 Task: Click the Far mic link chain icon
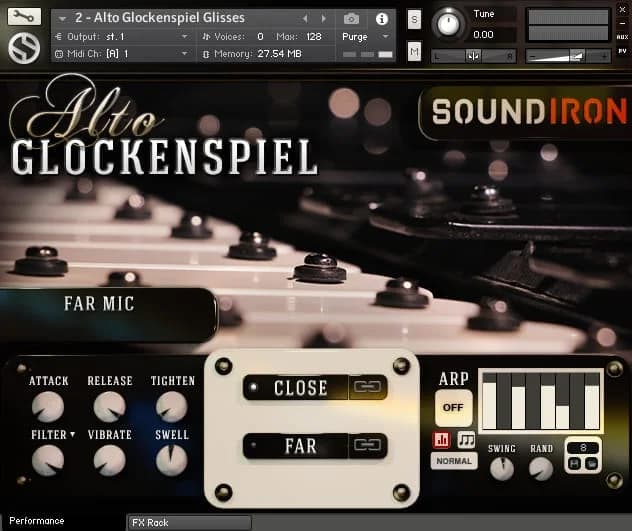point(367,445)
